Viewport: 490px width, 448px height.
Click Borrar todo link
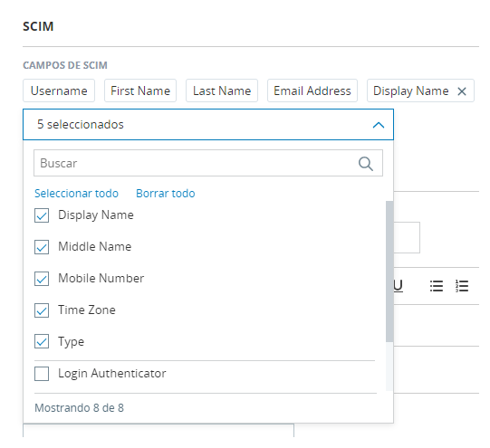166,194
